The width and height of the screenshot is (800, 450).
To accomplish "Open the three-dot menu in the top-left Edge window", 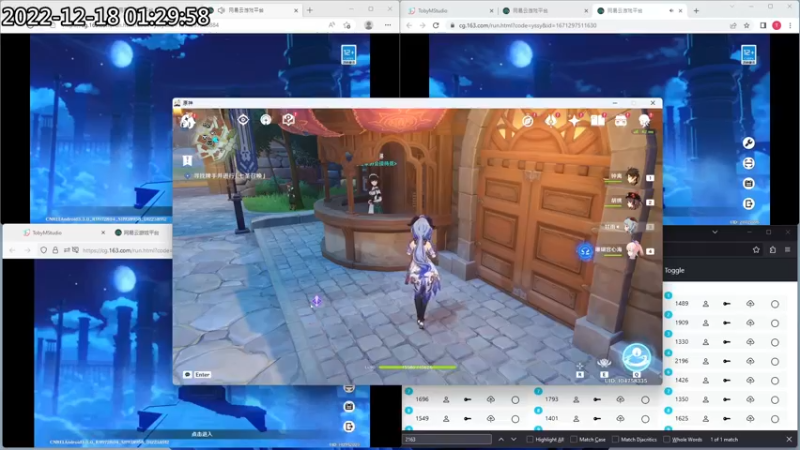I will 388,25.
